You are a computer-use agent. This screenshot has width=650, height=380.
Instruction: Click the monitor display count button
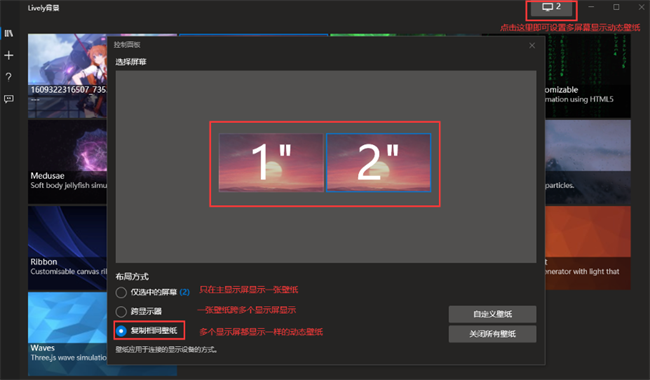[551, 8]
